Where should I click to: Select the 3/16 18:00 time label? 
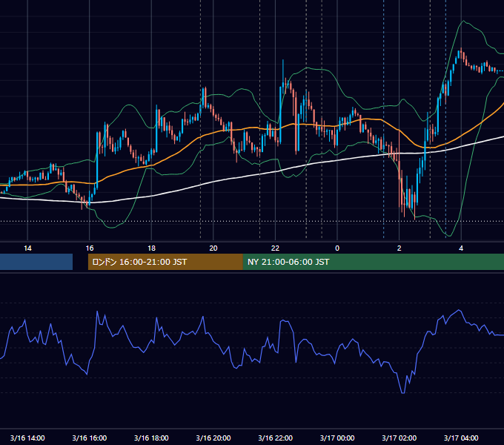pyautogui.click(x=151, y=438)
